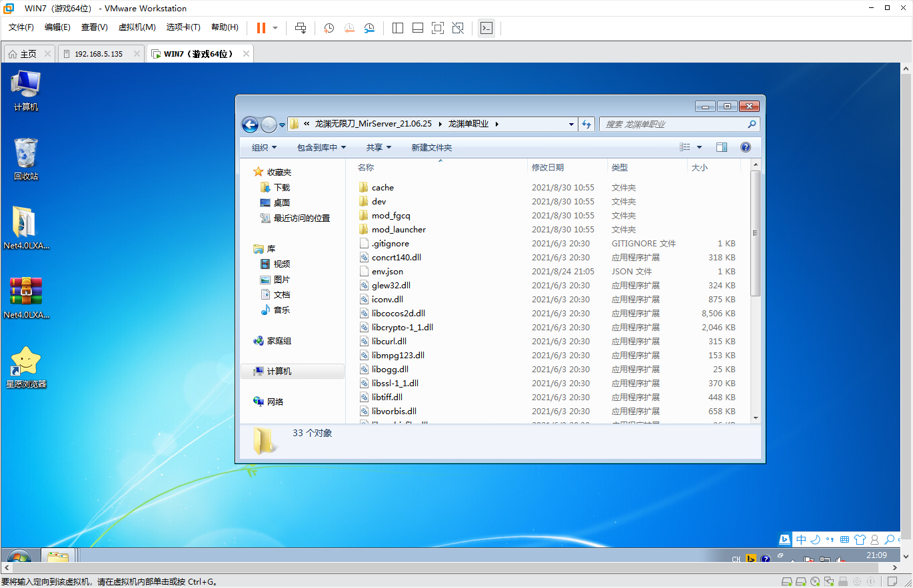The height and width of the screenshot is (588, 913).
Task: Toggle the thumbnail bar view
Action: (x=418, y=28)
